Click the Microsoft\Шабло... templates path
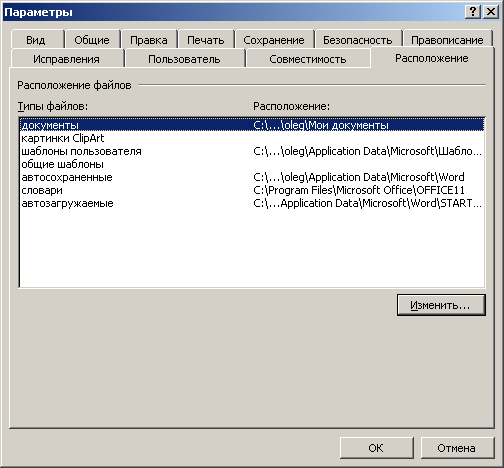This screenshot has height=468, width=504. click(367, 151)
